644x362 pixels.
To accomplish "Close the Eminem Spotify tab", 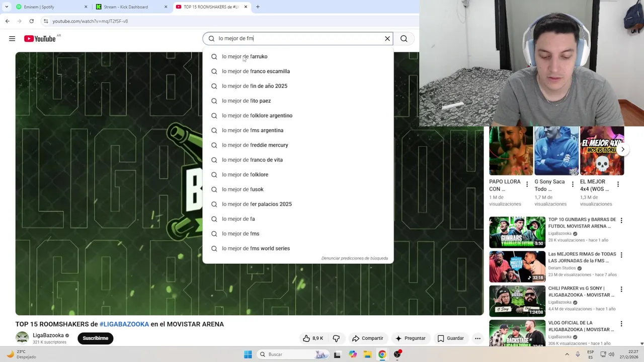I will point(86,7).
